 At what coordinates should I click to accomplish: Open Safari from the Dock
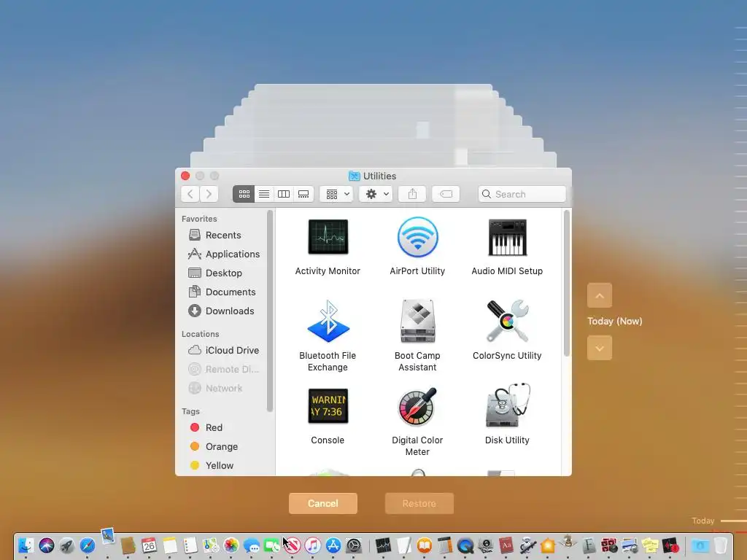(88, 545)
